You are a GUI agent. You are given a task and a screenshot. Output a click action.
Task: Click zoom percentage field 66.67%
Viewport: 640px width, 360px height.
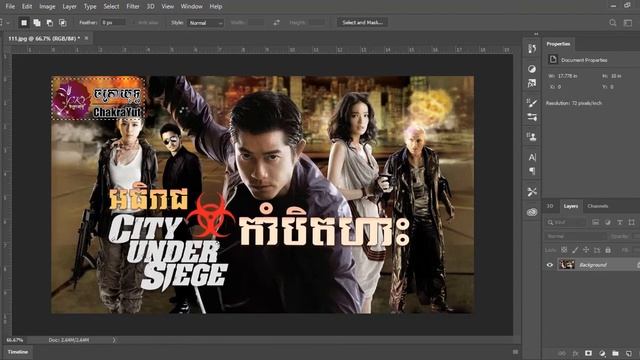tap(15, 340)
